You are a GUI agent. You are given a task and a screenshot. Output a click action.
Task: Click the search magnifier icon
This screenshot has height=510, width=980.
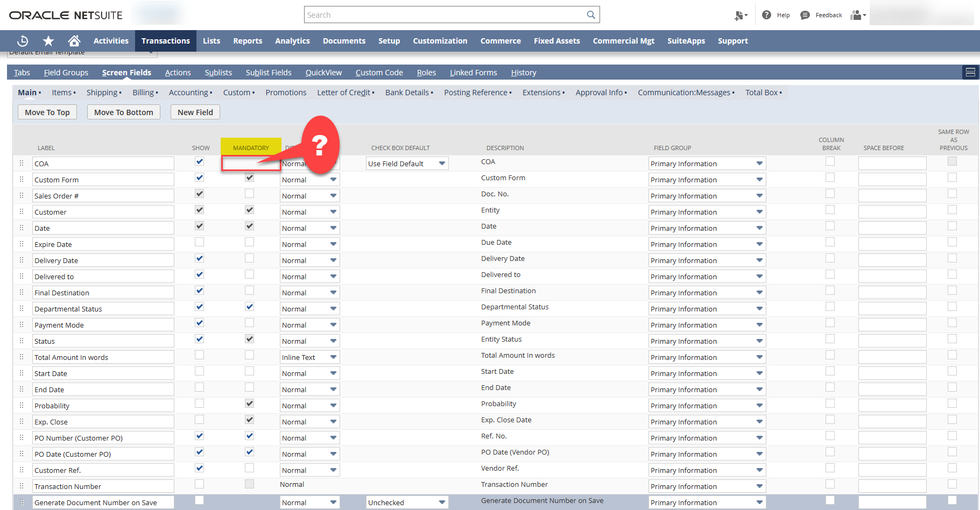pos(590,15)
